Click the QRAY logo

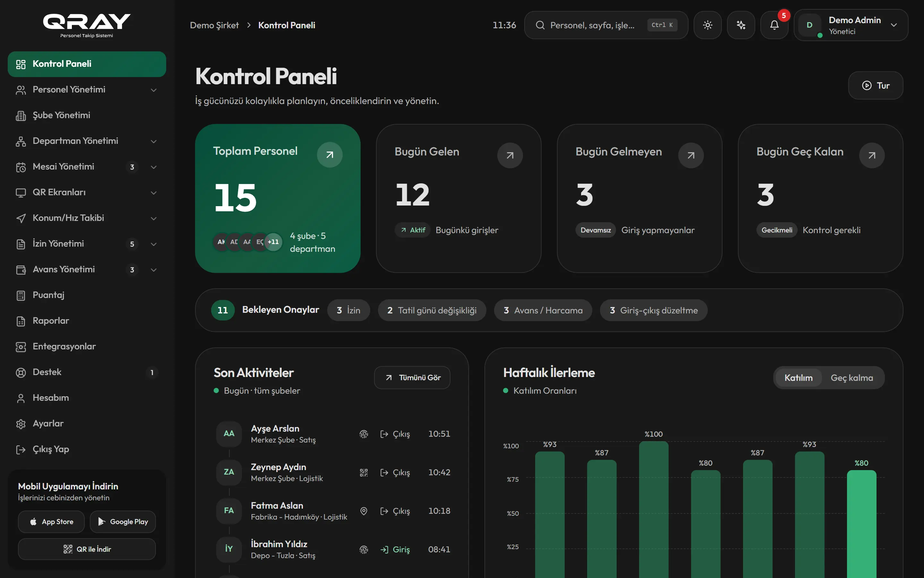(x=87, y=25)
